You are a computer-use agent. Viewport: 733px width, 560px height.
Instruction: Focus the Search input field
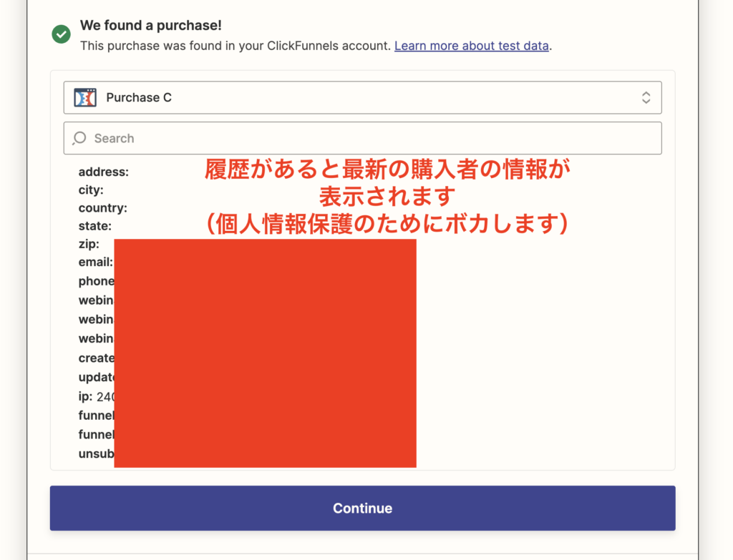pos(372,138)
